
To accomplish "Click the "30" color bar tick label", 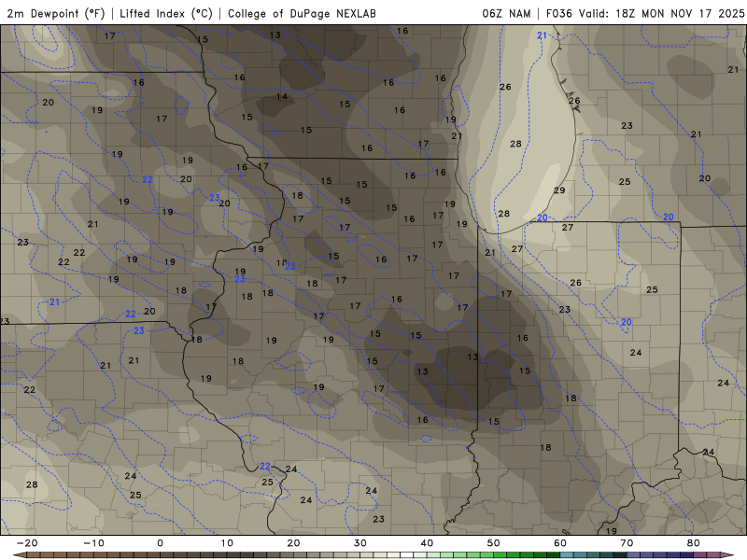I will (360, 543).
